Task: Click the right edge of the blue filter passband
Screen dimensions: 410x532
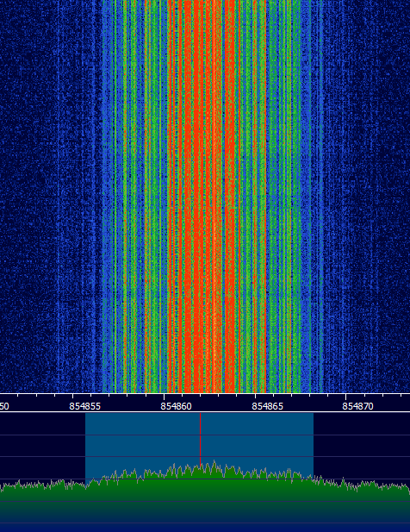Action: point(313,444)
